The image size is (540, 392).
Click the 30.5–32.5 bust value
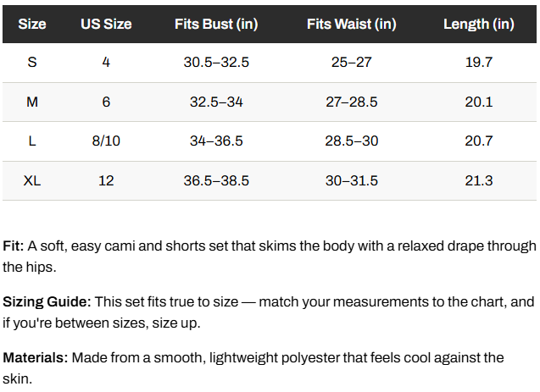tap(216, 63)
